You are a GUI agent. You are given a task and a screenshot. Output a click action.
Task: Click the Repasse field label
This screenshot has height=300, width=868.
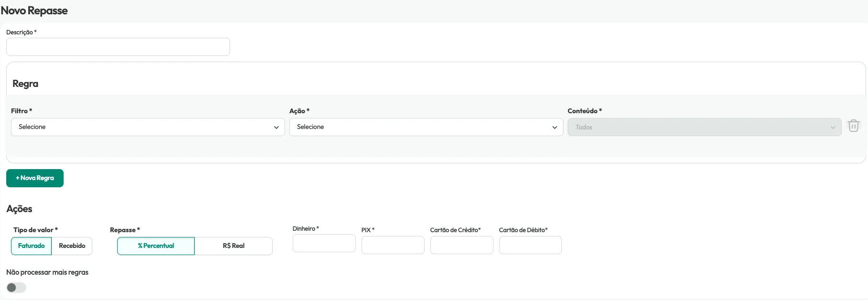tap(125, 230)
